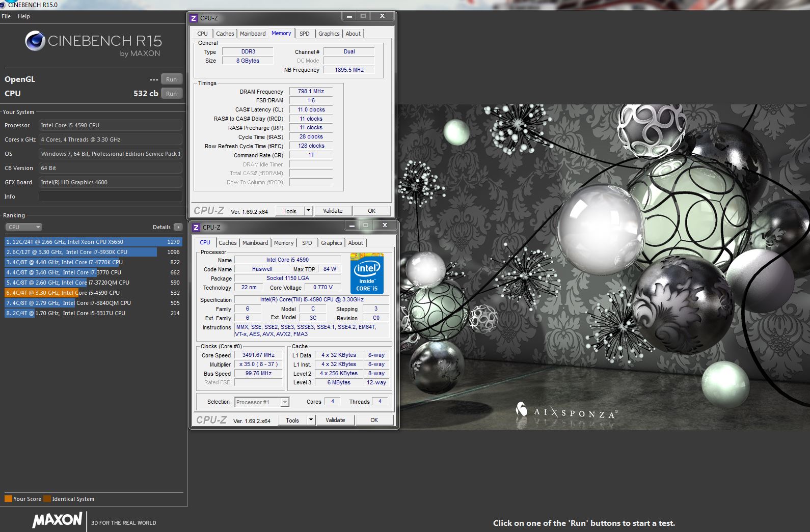This screenshot has width=810, height=532.
Task: Click the CPU-Z app icon in upper title bar
Action: 194,18
